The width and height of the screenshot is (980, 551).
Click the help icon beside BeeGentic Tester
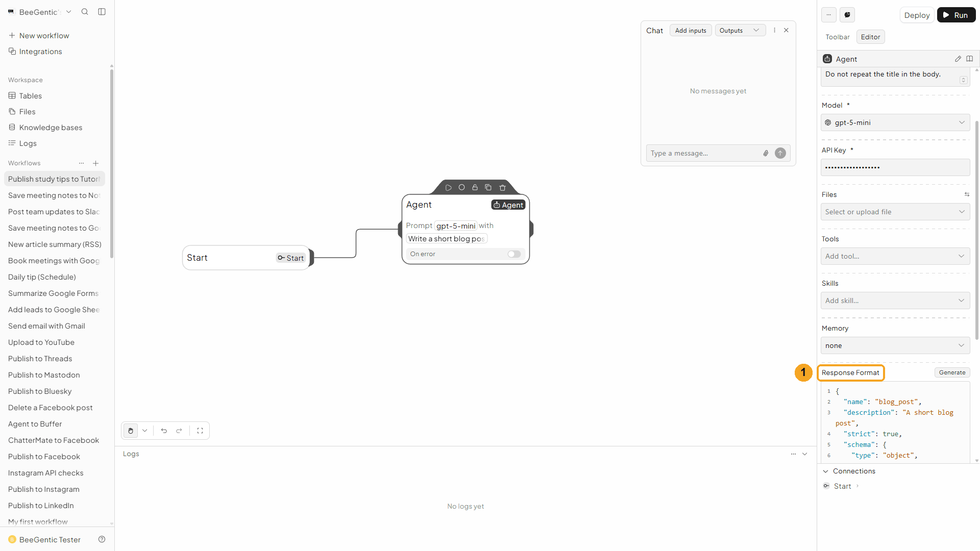pyautogui.click(x=102, y=539)
